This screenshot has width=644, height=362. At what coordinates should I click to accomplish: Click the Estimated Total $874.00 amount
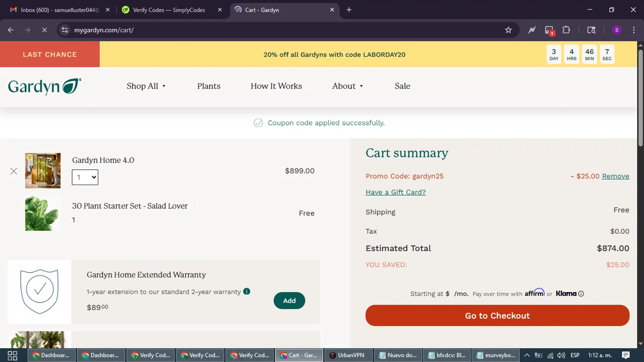pyautogui.click(x=613, y=248)
